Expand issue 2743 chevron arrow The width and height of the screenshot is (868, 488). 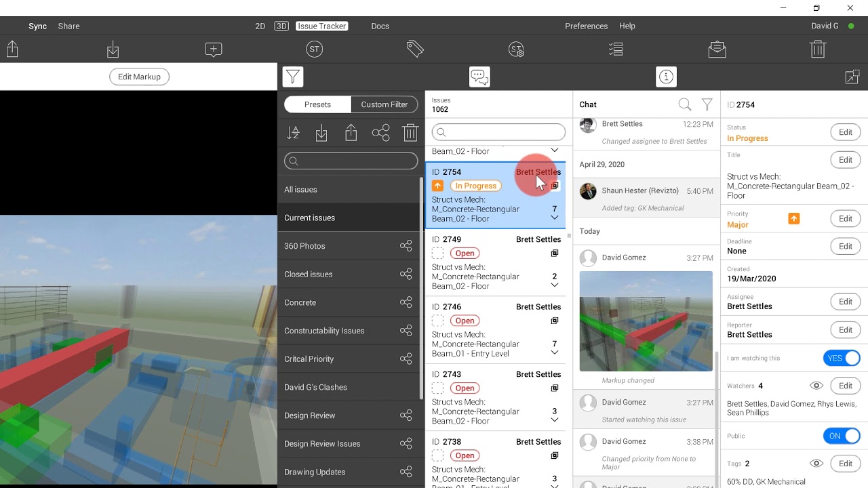[x=554, y=420]
